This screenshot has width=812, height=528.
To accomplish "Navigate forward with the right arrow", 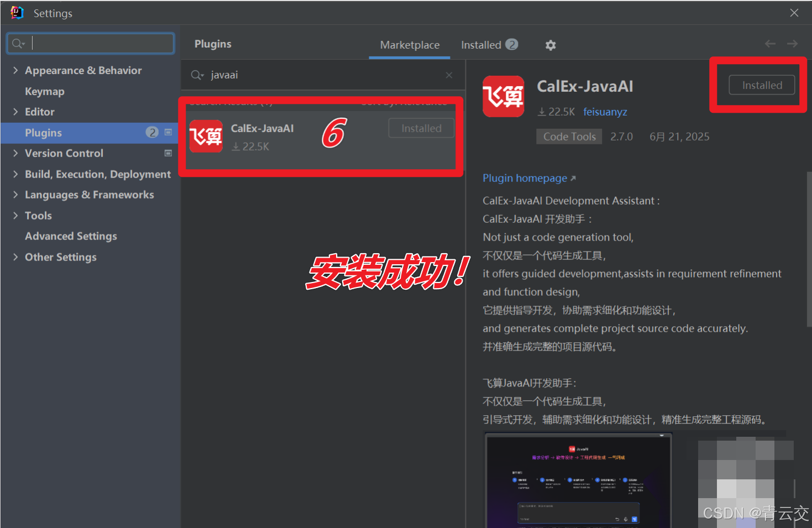I will 792,44.
